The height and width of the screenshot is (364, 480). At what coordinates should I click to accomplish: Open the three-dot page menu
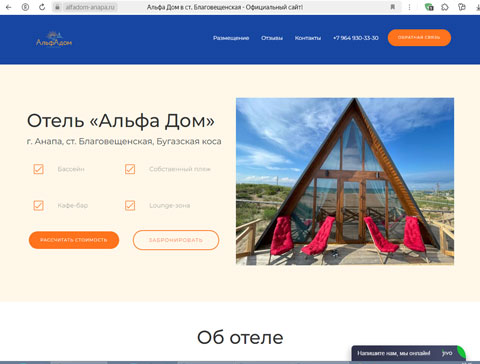(409, 7)
